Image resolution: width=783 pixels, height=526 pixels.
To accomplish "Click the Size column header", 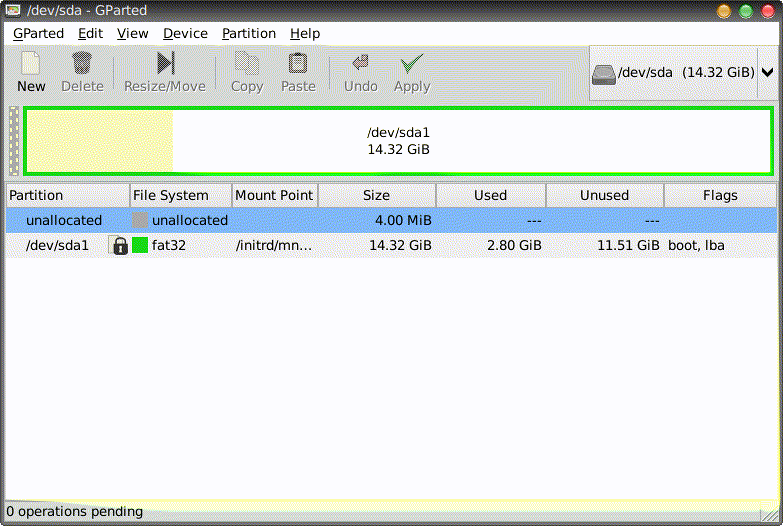I will point(376,195).
